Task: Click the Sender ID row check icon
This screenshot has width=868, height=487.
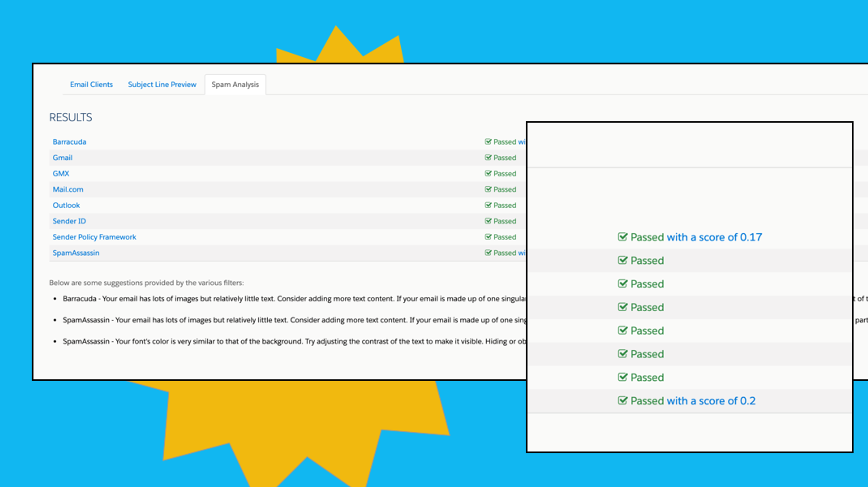Action: 488,221
